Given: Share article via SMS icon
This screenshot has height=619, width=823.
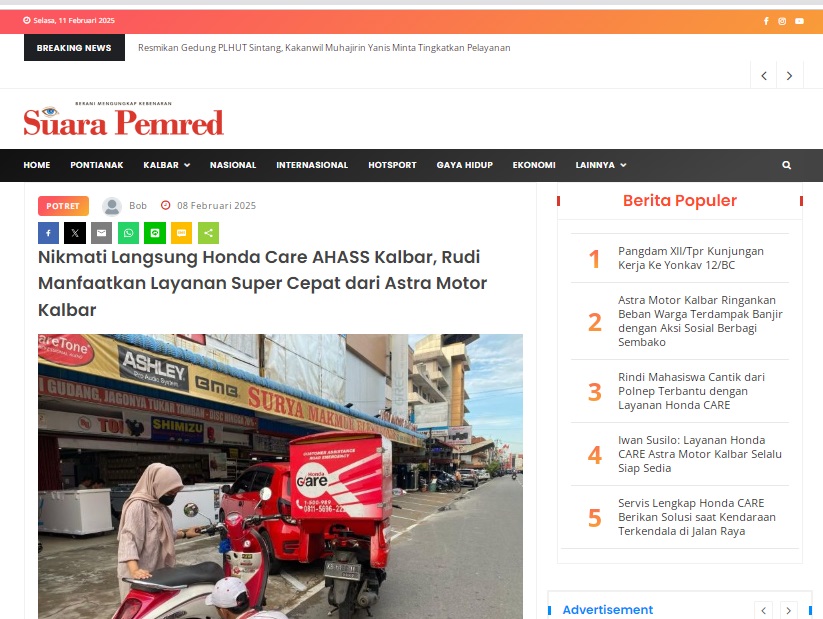Looking at the screenshot, I should [x=182, y=233].
